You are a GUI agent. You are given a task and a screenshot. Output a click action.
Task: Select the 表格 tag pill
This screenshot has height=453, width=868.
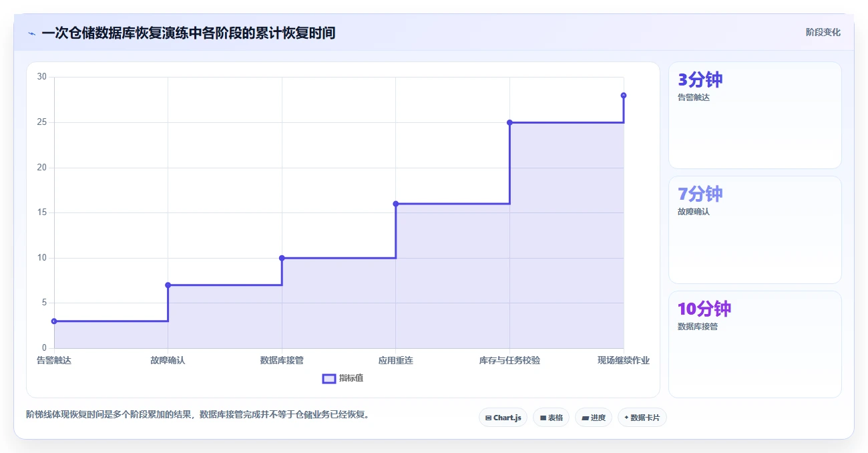point(551,418)
